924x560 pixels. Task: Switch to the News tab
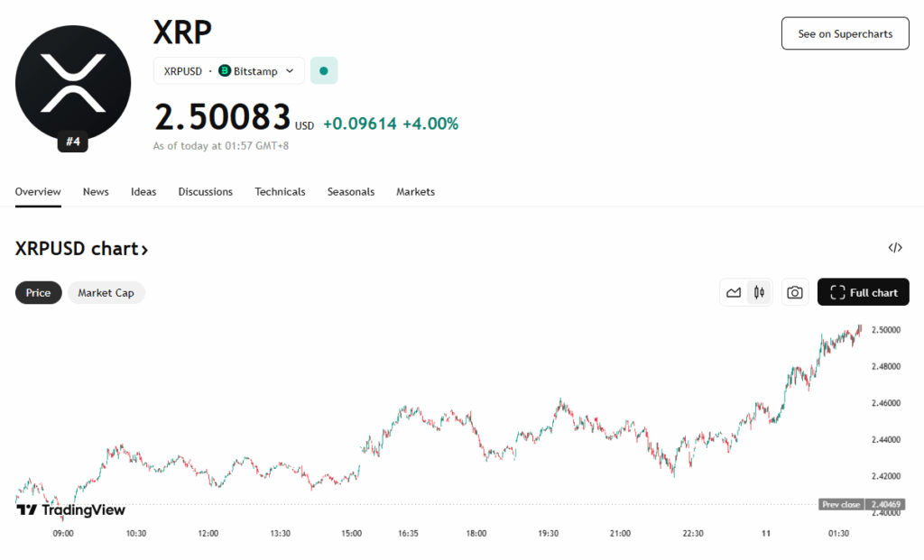click(96, 192)
